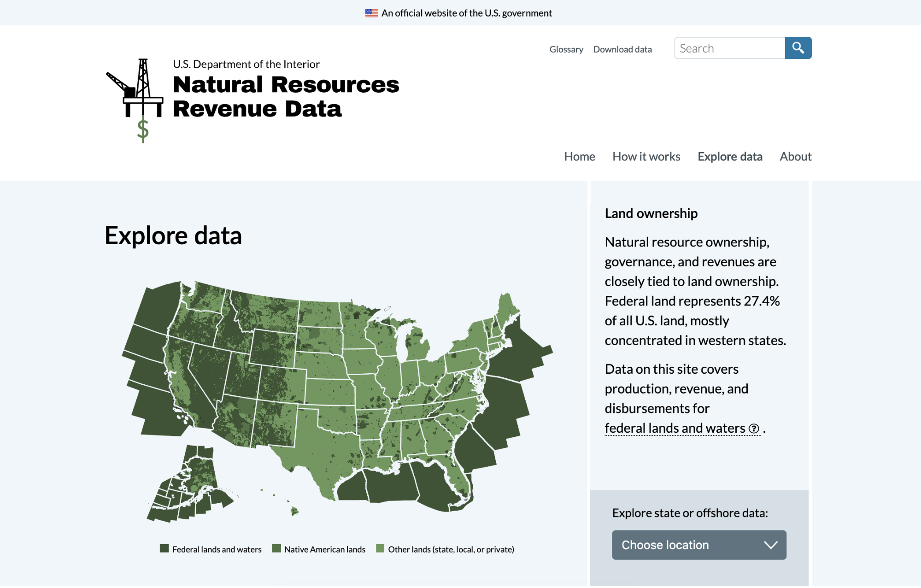Go to How it works page

click(x=646, y=157)
